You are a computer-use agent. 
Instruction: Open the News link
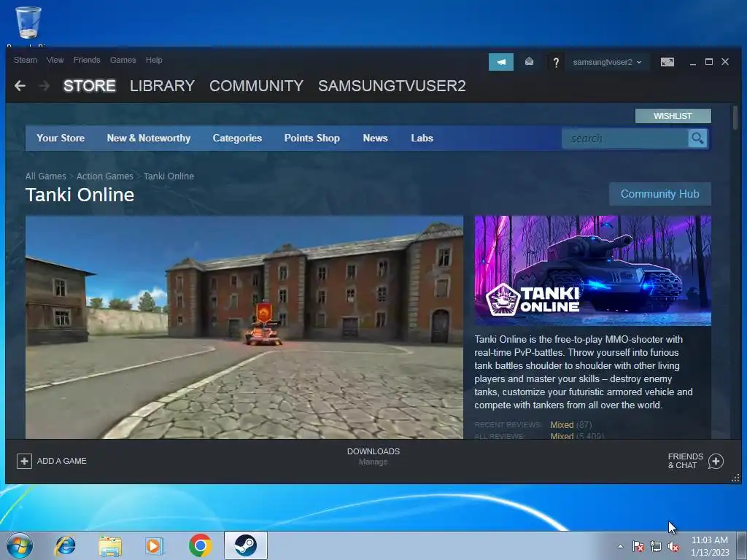coord(376,138)
